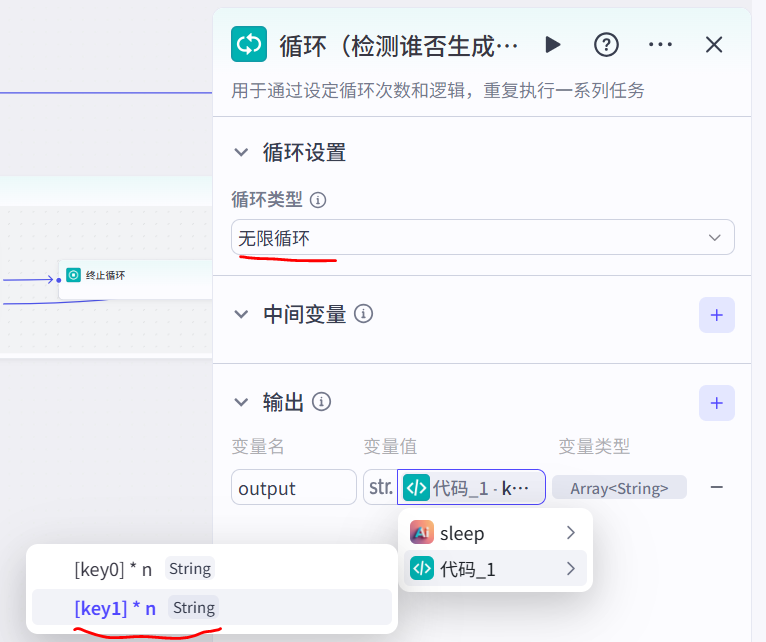
Task: Collapse the 输出 section
Action: (x=241, y=402)
